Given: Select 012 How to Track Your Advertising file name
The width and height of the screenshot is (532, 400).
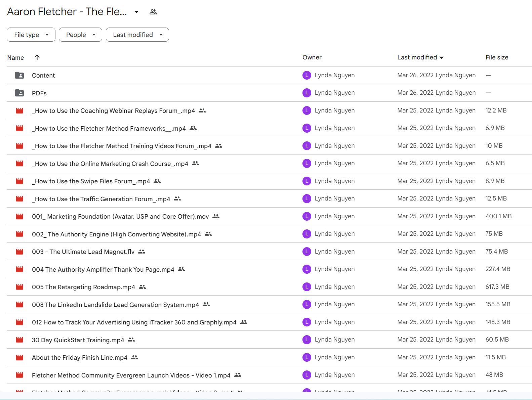Looking at the screenshot, I should click(x=134, y=322).
